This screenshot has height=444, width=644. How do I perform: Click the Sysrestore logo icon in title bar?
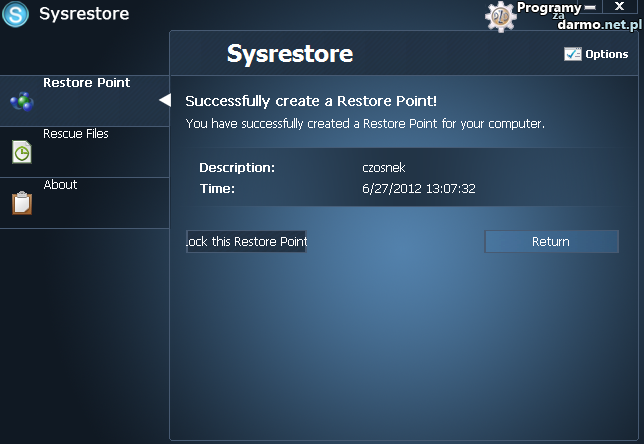click(17, 14)
